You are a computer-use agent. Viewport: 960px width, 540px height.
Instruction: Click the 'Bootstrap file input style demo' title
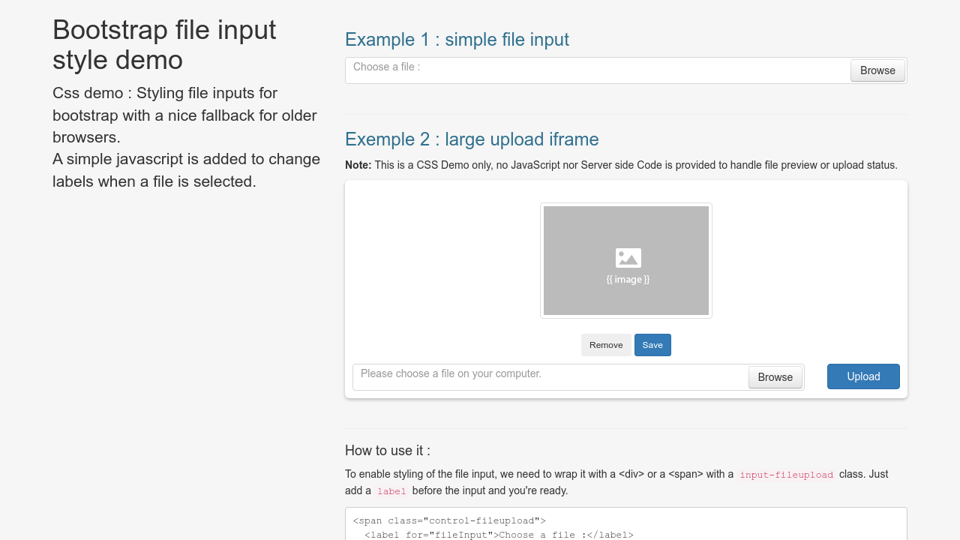pos(164,45)
